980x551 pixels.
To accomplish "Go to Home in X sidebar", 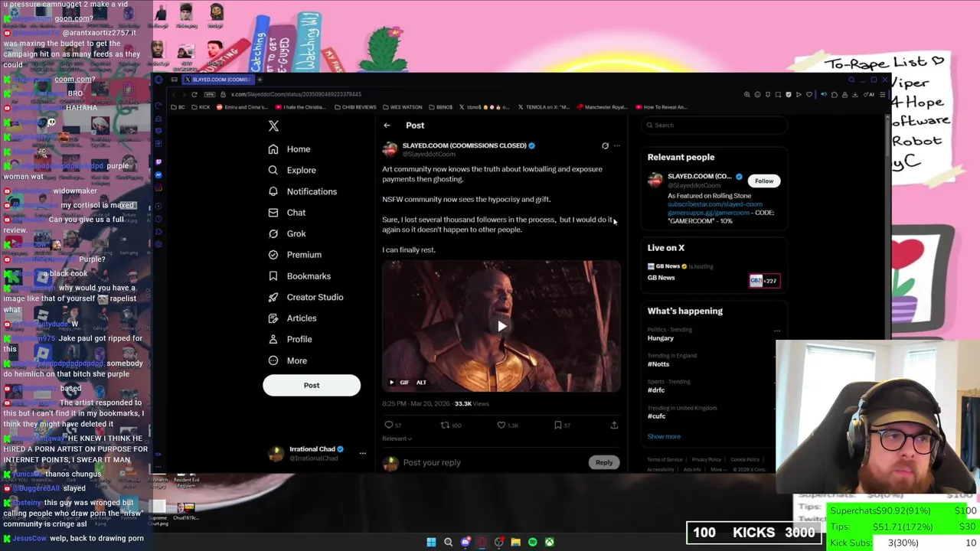I will [289, 149].
